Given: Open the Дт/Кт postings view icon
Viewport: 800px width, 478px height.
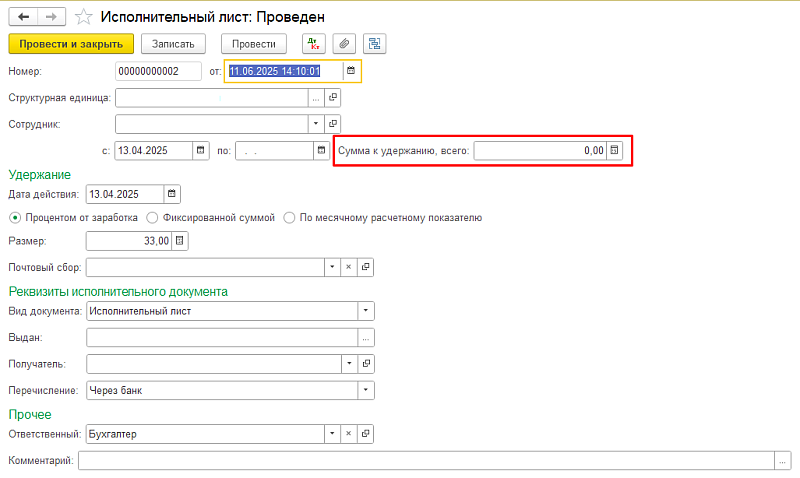Looking at the screenshot, I should 314,44.
